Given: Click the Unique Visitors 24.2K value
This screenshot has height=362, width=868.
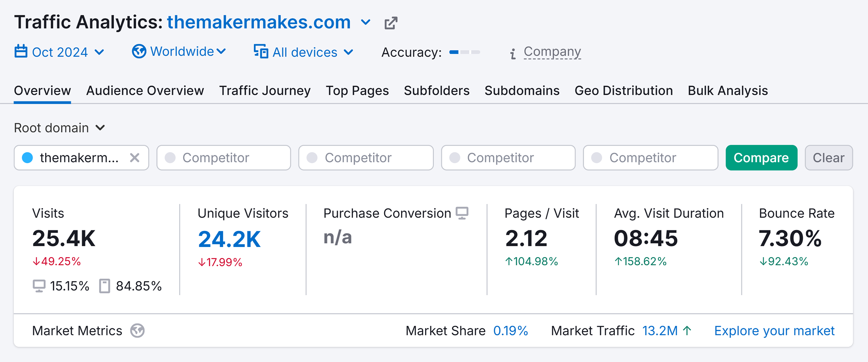Looking at the screenshot, I should coord(229,239).
